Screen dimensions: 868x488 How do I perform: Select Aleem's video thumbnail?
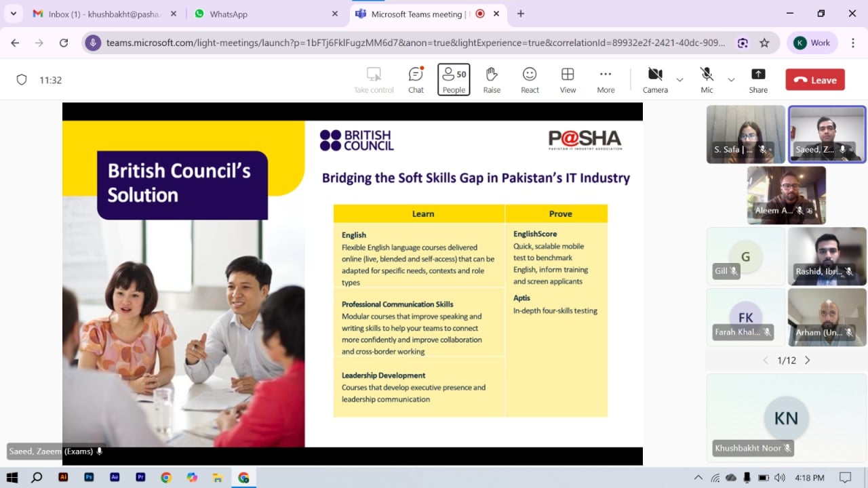coord(786,195)
